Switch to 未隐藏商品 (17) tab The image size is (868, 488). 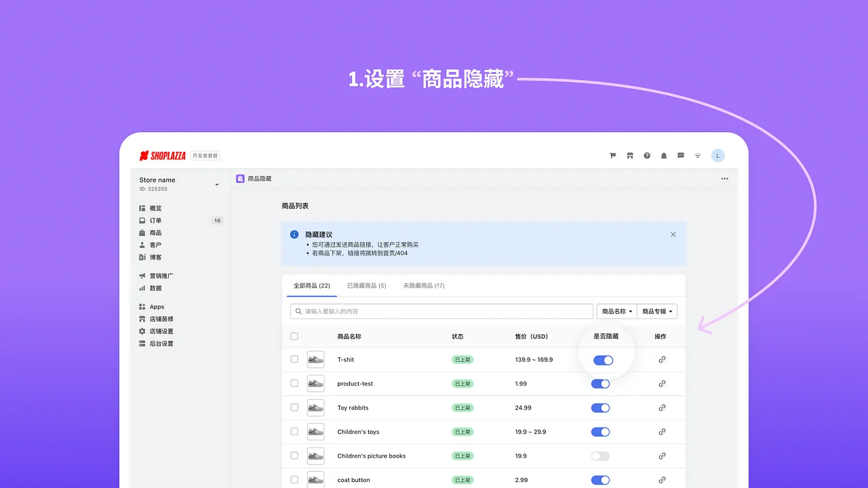click(x=424, y=285)
